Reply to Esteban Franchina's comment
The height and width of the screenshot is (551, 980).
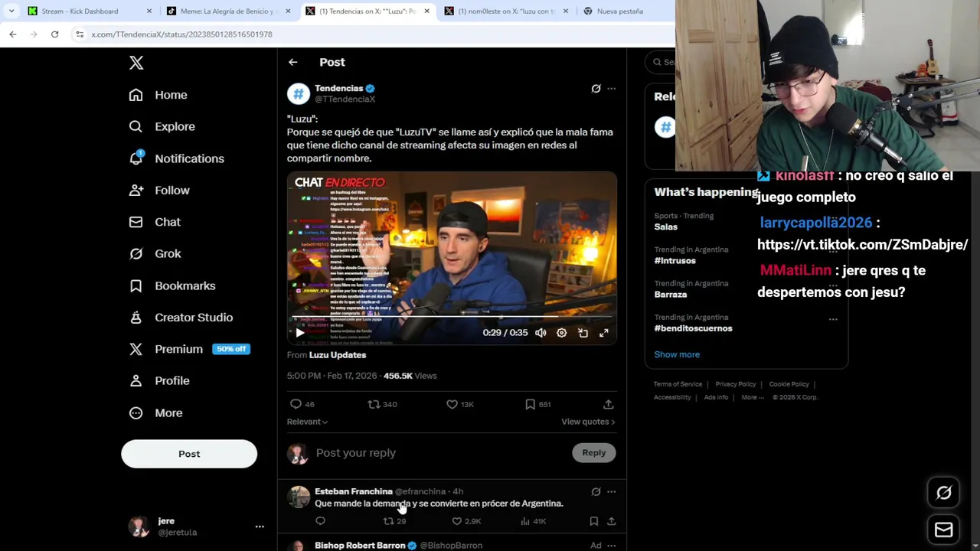[x=320, y=521]
